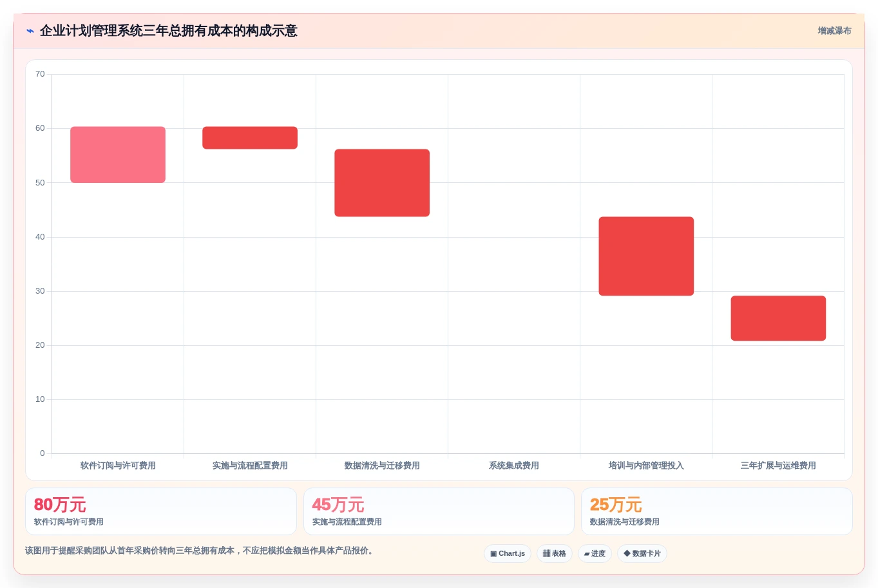The width and height of the screenshot is (878, 588).
Task: Click the x-axis label 系统集成费用
Action: tap(514, 466)
